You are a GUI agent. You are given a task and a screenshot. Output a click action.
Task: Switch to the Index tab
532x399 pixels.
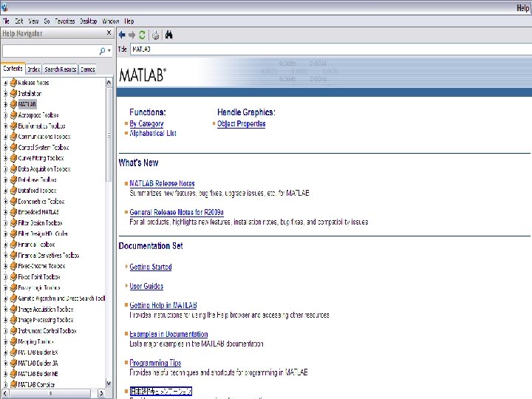pos(33,69)
